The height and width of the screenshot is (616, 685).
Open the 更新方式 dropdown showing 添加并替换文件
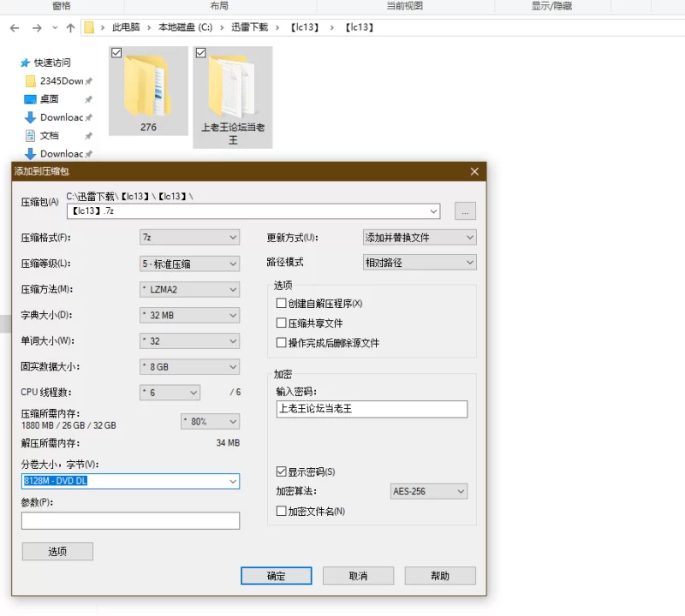[x=420, y=238]
